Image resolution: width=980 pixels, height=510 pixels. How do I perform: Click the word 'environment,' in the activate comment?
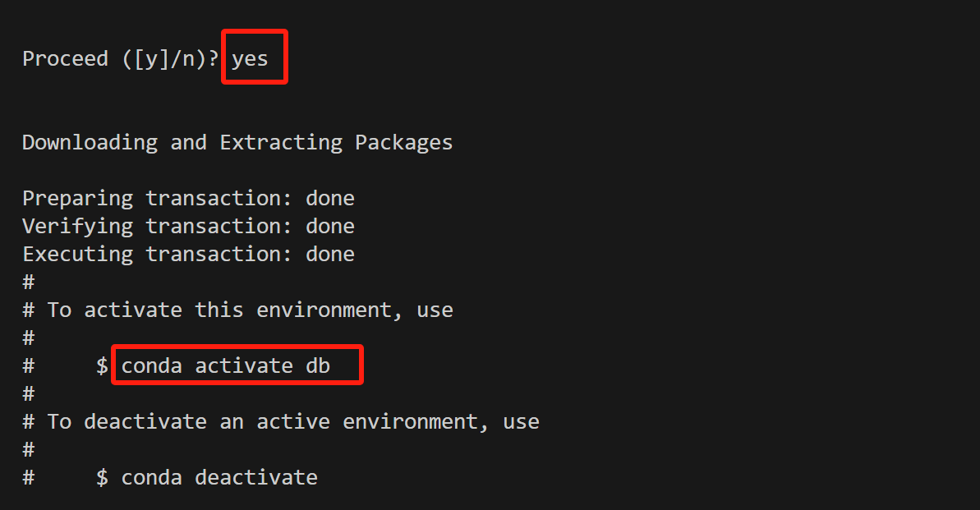point(329,310)
